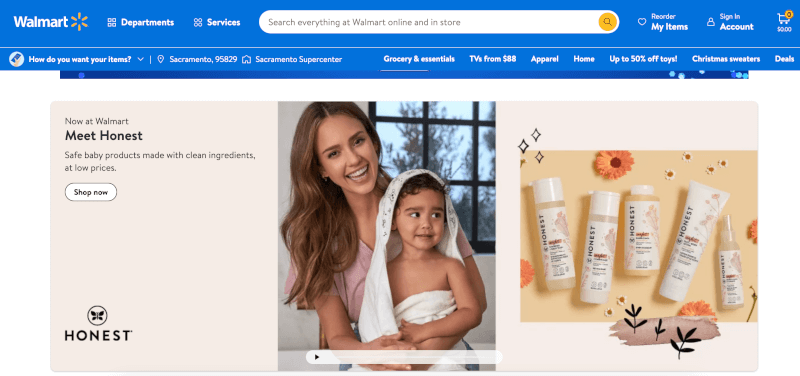Go to Apparel category
The height and width of the screenshot is (376, 800).
click(544, 59)
